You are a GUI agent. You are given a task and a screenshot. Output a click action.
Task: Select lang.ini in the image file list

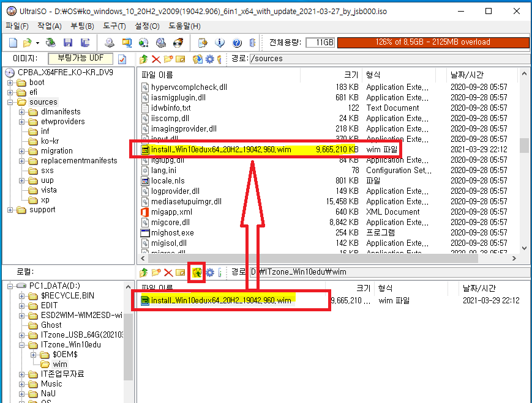tap(163, 171)
